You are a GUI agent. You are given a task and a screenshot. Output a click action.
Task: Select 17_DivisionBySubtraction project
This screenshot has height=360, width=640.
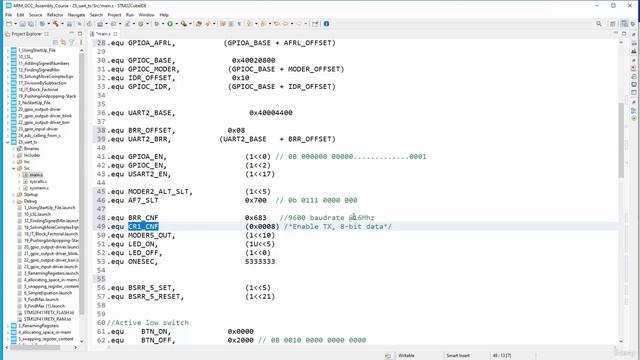click(x=42, y=83)
